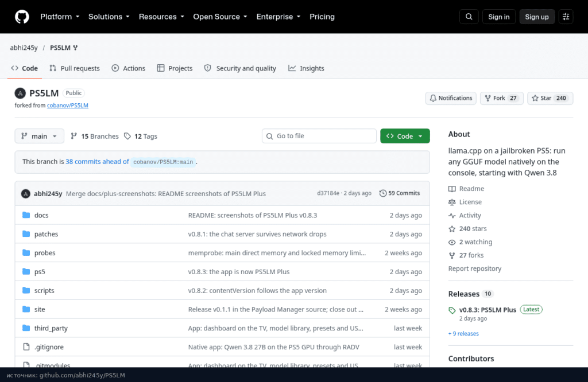
Task: Star the repository with Star 240 button
Action: [x=550, y=98]
